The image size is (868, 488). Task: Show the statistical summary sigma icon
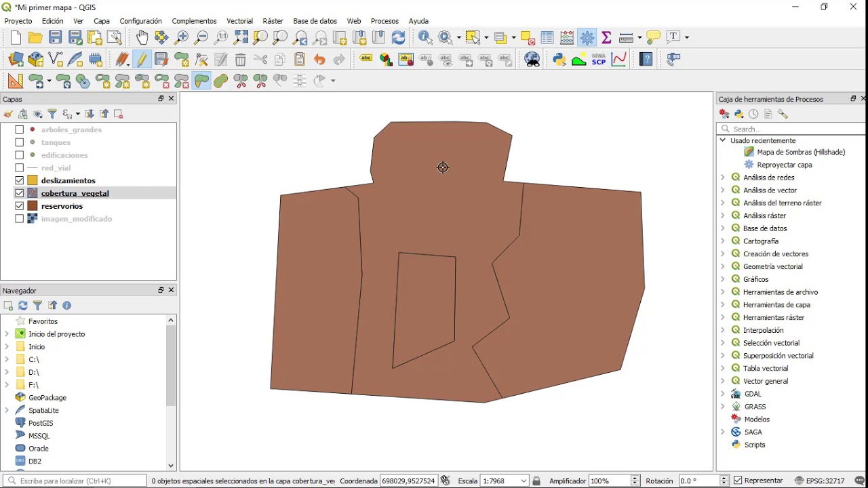coord(606,38)
